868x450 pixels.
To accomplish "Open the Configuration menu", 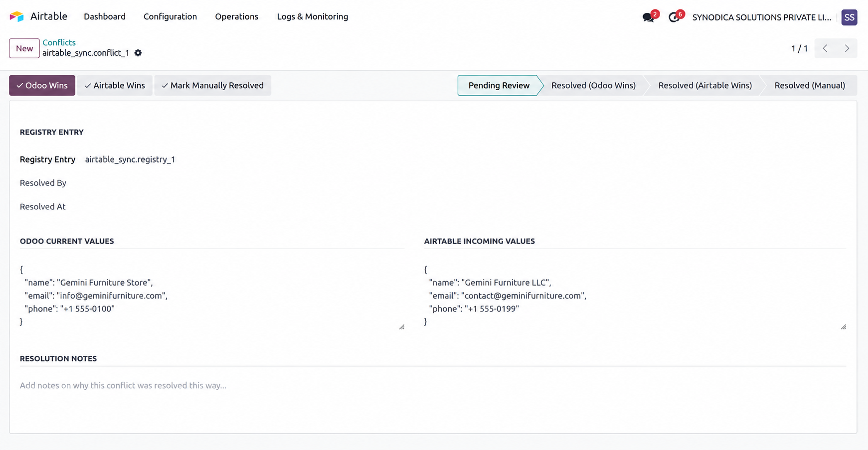I will (x=170, y=16).
